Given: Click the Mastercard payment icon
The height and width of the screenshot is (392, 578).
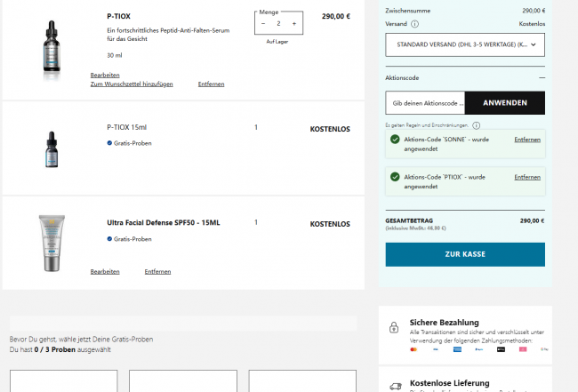Looking at the screenshot, I should coord(413,349).
